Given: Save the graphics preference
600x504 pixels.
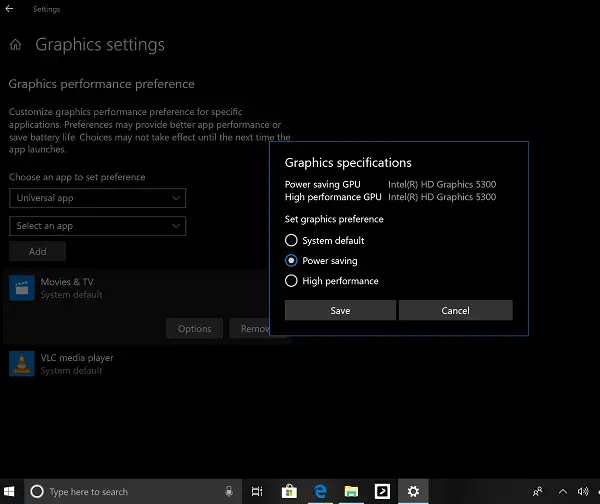Looking at the screenshot, I should pos(340,310).
